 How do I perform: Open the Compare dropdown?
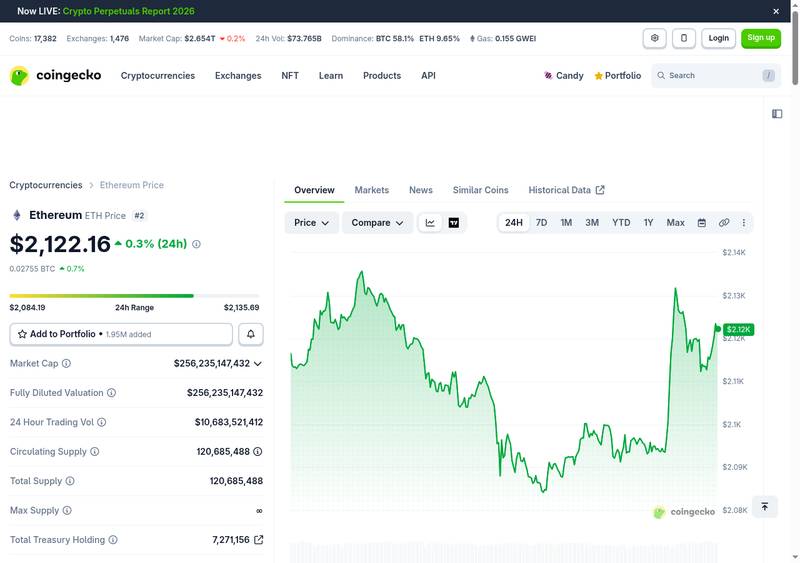click(377, 223)
